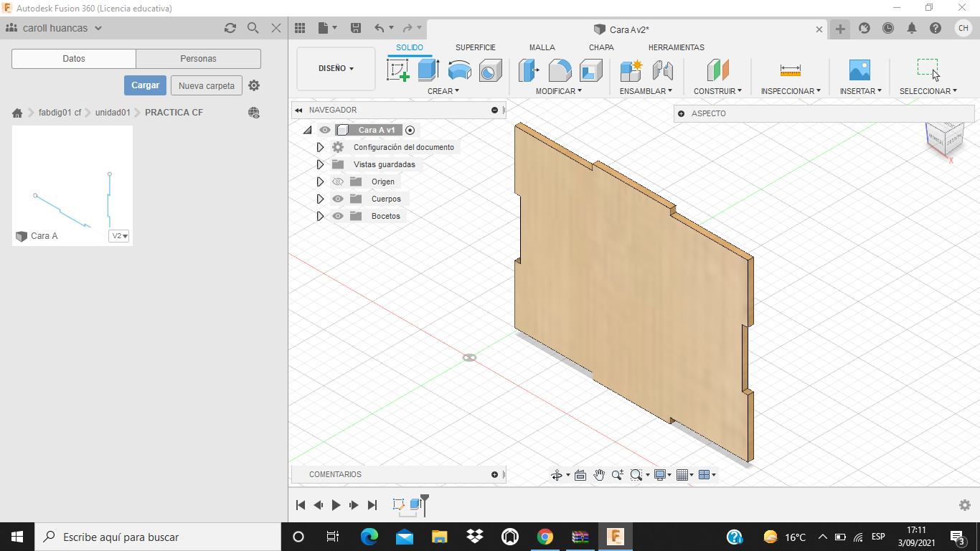
Task: Open the MODIFICAR dropdown menu
Action: click(559, 91)
